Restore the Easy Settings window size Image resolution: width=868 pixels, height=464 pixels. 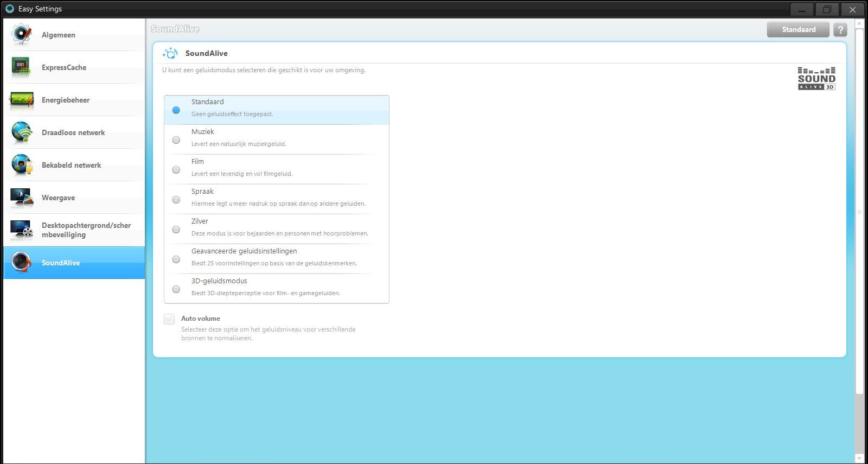click(827, 9)
